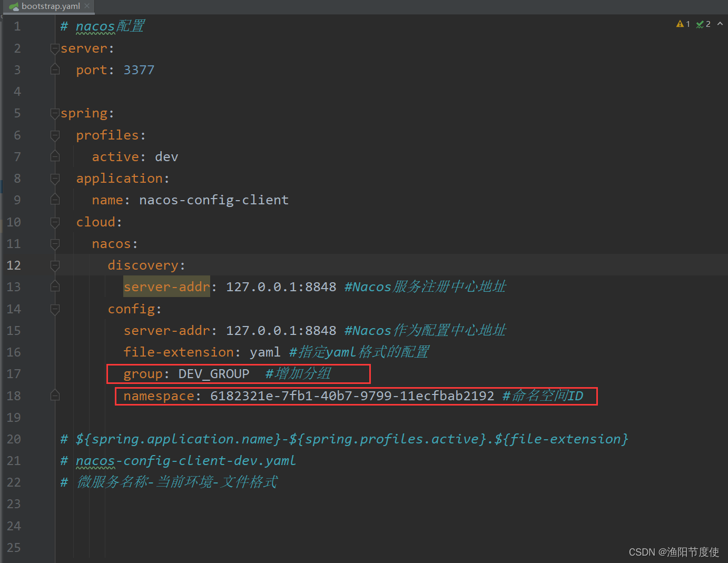Click fold end marker at namespace line
728x563 pixels.
coord(55,396)
